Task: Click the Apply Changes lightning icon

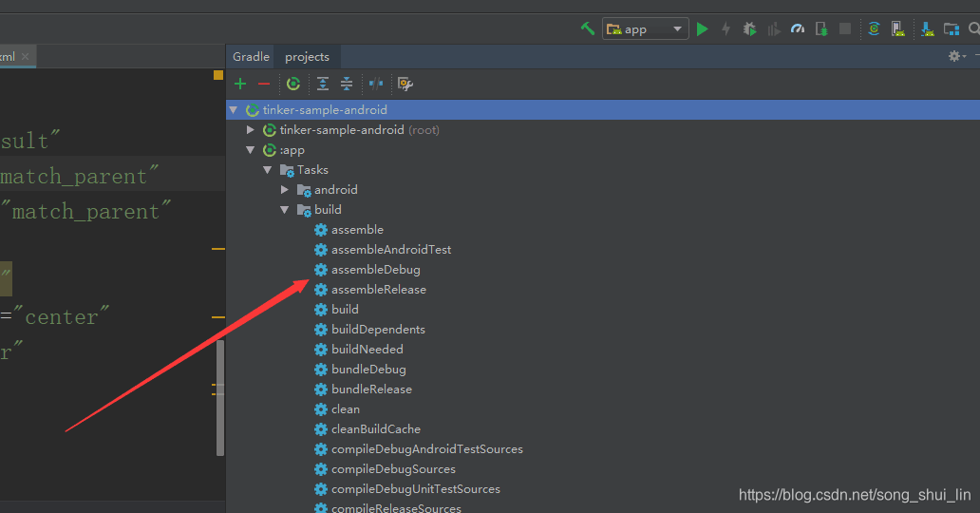Action: [726, 28]
